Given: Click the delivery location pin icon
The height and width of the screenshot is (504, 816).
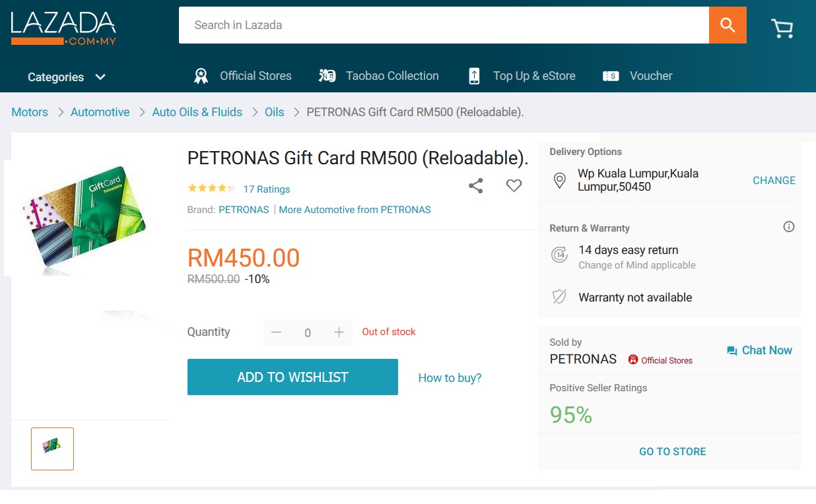Looking at the screenshot, I should point(559,181).
